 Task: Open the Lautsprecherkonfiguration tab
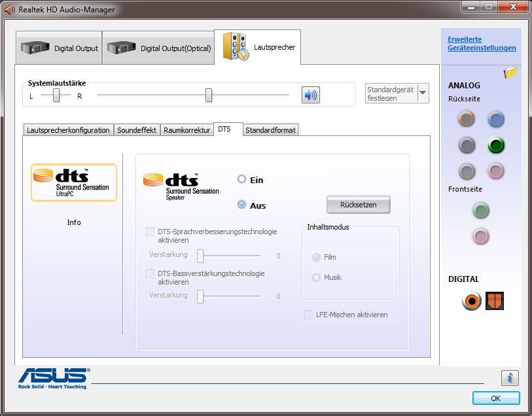click(68, 130)
